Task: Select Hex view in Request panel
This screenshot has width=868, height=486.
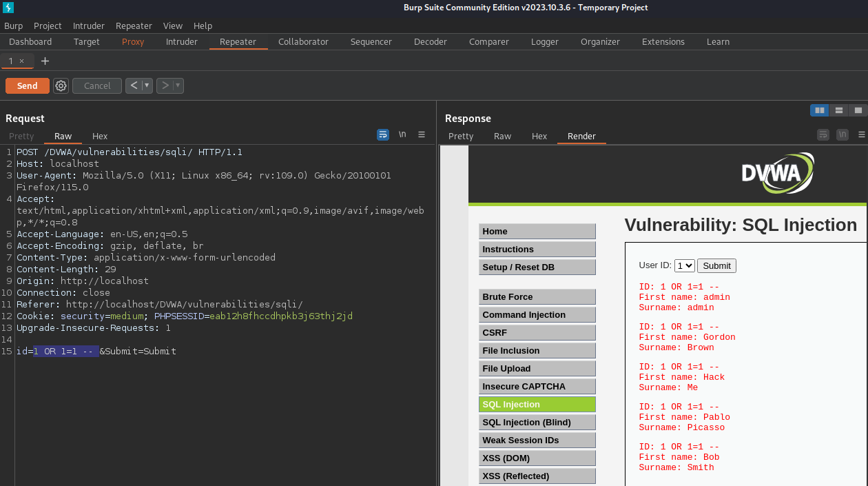Action: [x=100, y=136]
